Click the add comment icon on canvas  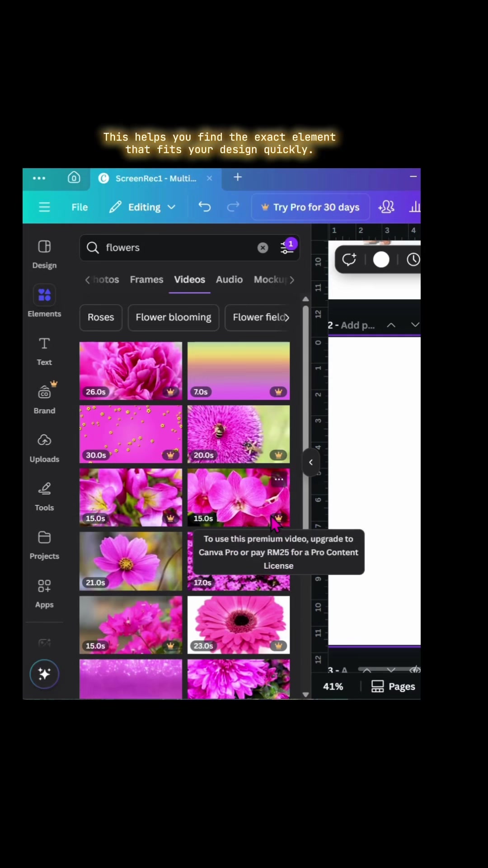349,259
